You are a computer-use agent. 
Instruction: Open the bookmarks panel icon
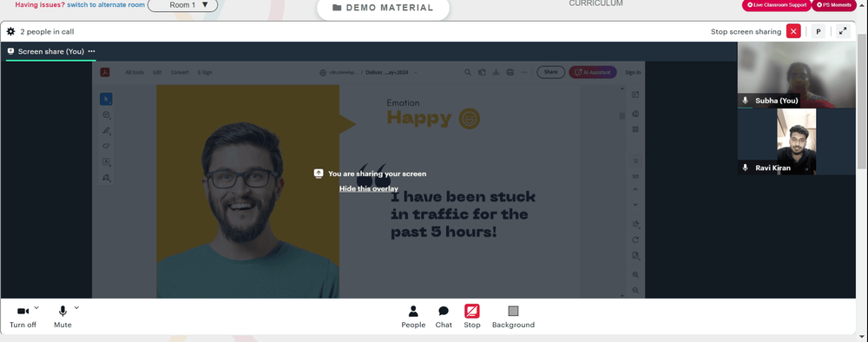(x=635, y=114)
